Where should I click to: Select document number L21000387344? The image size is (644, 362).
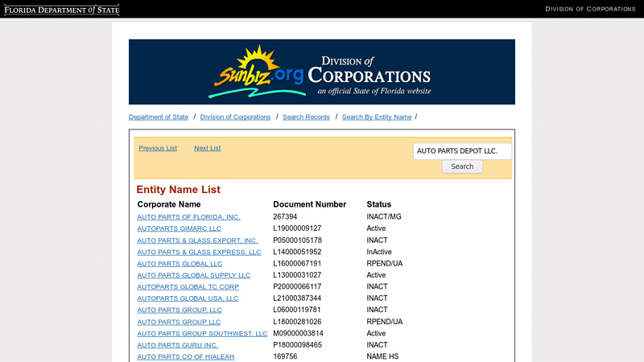pos(297,298)
